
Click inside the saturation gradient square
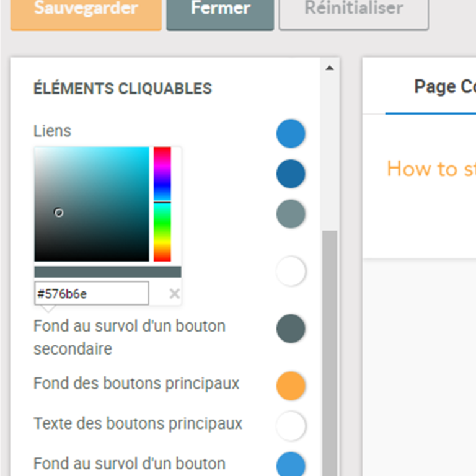click(x=92, y=204)
